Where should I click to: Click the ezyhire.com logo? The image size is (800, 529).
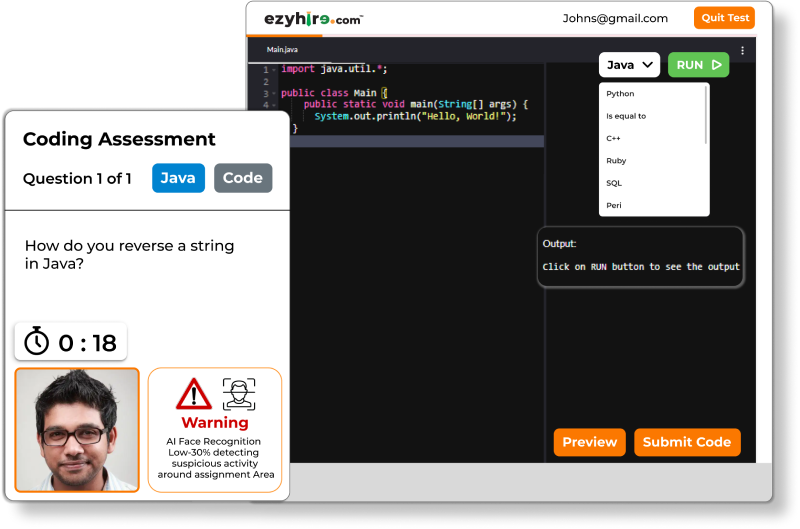tap(313, 19)
